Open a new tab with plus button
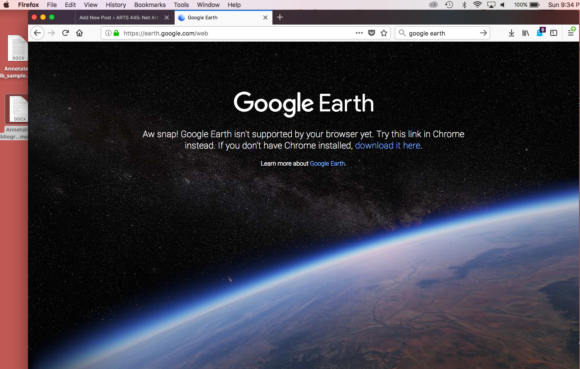This screenshot has height=369, width=580. (x=280, y=17)
